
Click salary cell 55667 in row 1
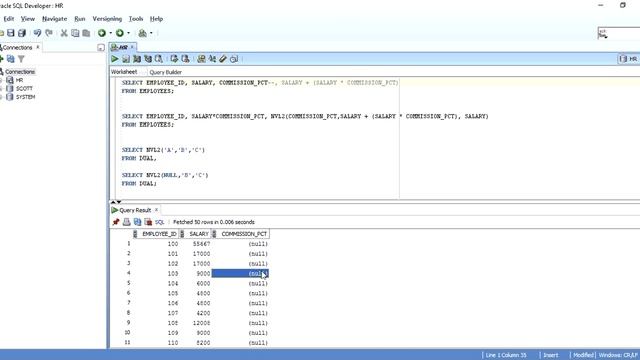click(201, 244)
